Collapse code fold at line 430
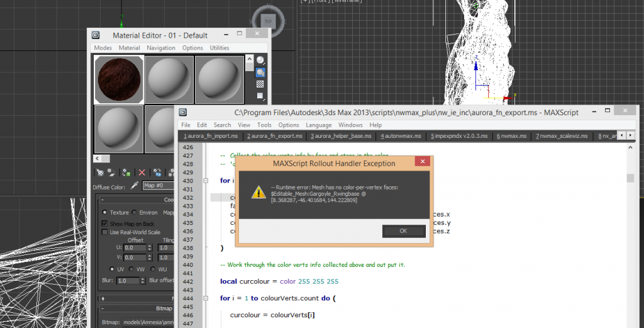 click(x=206, y=181)
